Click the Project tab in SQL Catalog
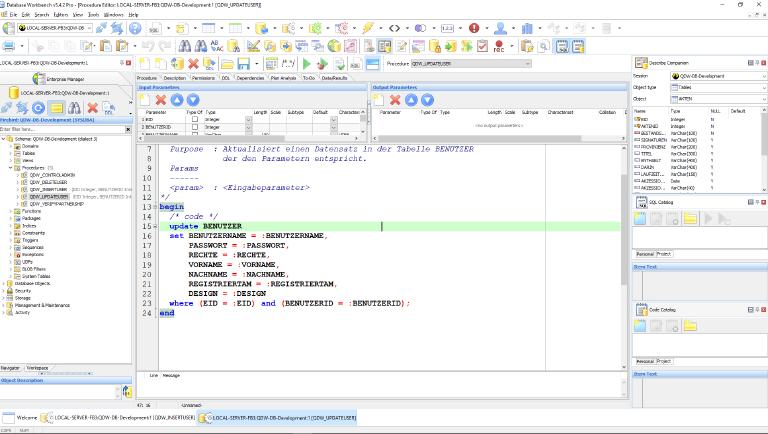Viewport: 768px width, 434px height. [x=664, y=254]
